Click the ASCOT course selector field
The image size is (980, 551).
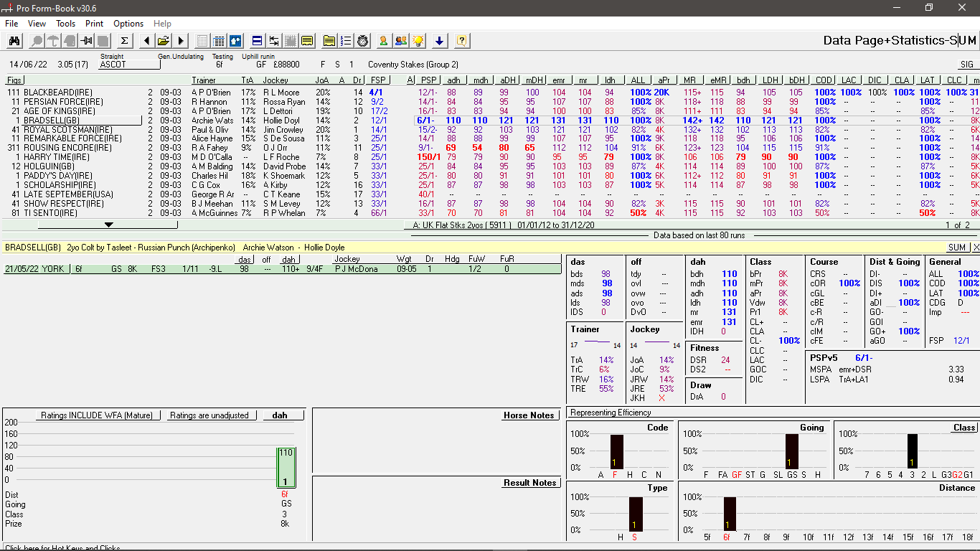(x=129, y=65)
